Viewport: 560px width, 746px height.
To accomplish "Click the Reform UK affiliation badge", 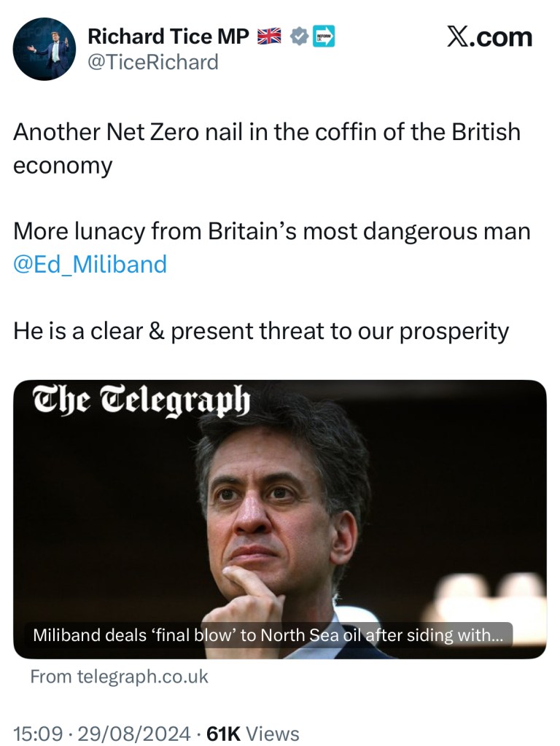I will (x=323, y=36).
